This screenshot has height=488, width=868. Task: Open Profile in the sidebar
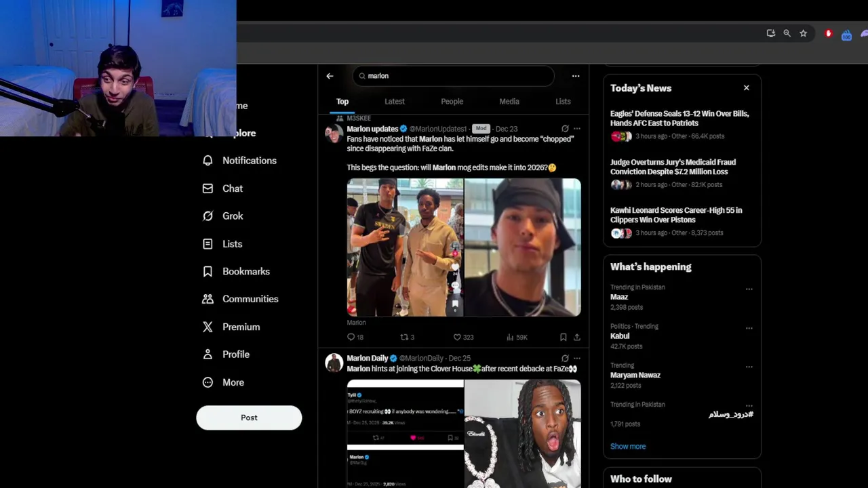click(x=226, y=354)
